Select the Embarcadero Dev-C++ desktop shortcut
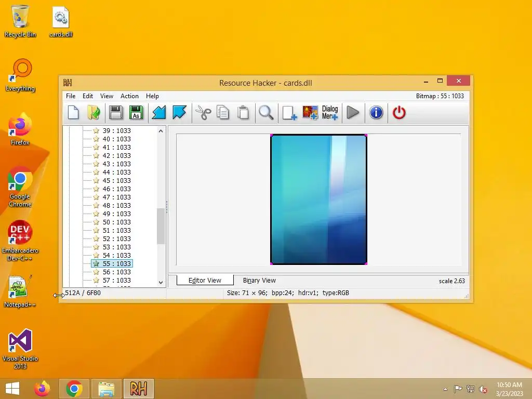 (x=20, y=241)
